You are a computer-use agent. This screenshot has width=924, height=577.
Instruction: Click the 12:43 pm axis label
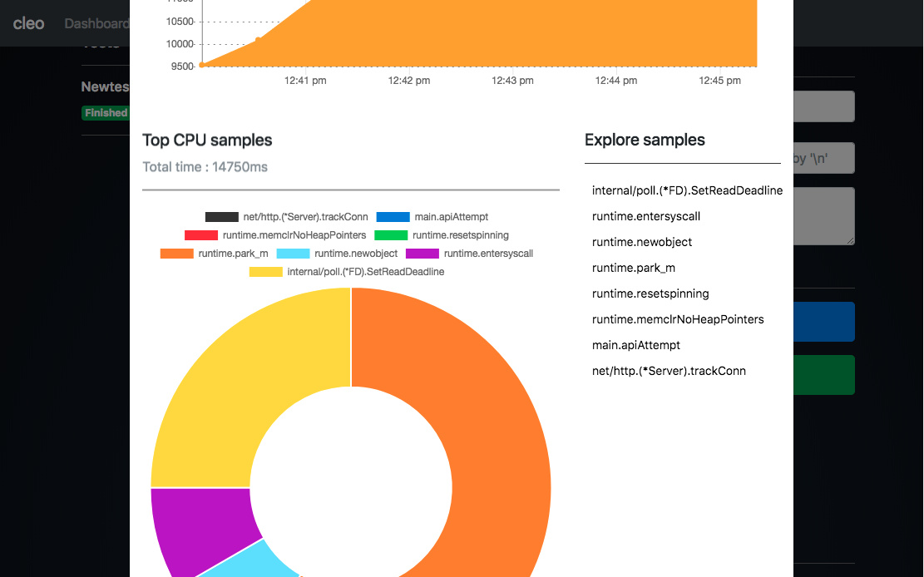point(512,81)
